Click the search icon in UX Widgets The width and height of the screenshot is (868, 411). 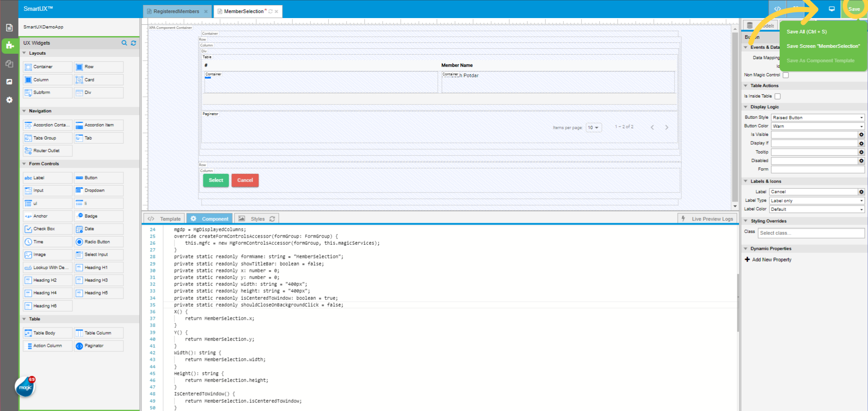point(124,43)
